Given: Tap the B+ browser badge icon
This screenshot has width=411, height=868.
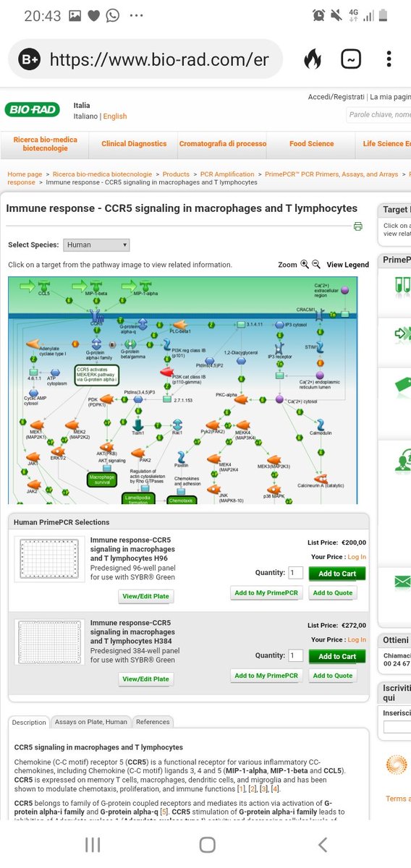Looking at the screenshot, I should (29, 59).
